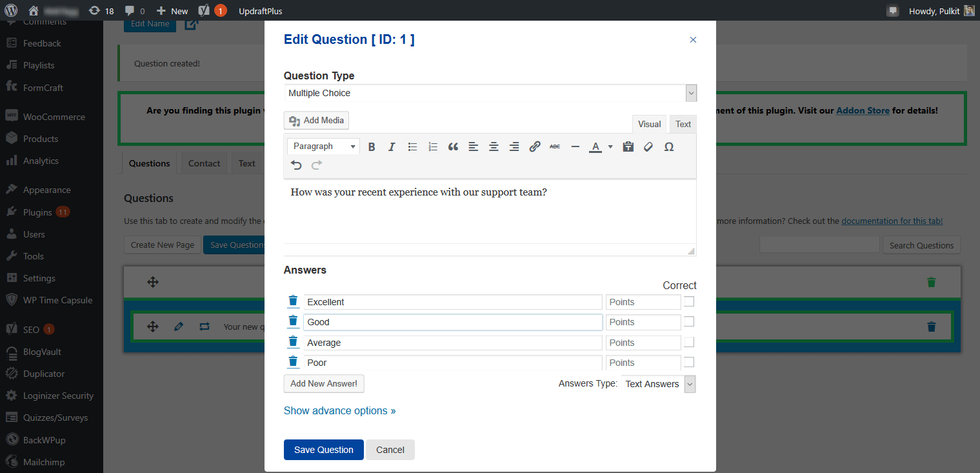Select the Visual editor tab
Viewport: 980px width, 473px height.
tap(649, 123)
